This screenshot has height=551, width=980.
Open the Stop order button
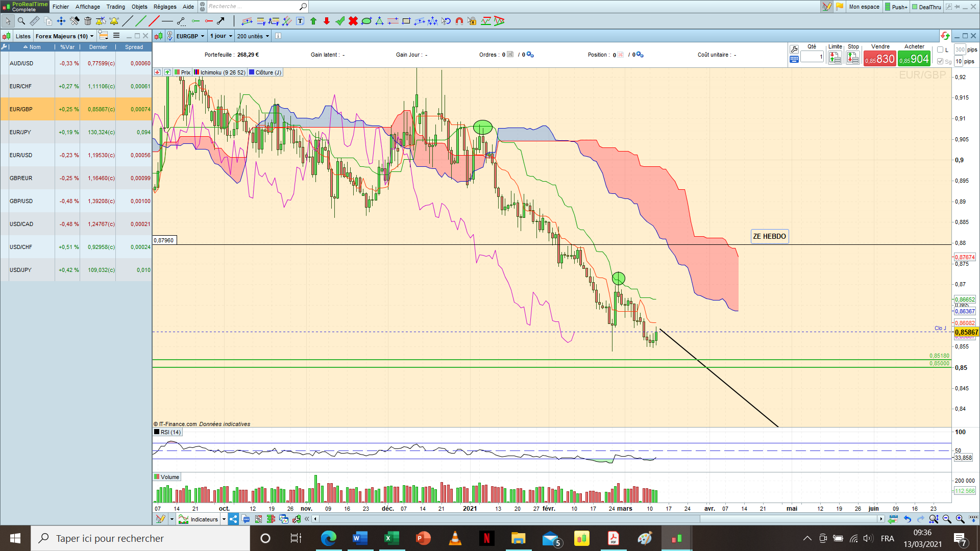853,58
